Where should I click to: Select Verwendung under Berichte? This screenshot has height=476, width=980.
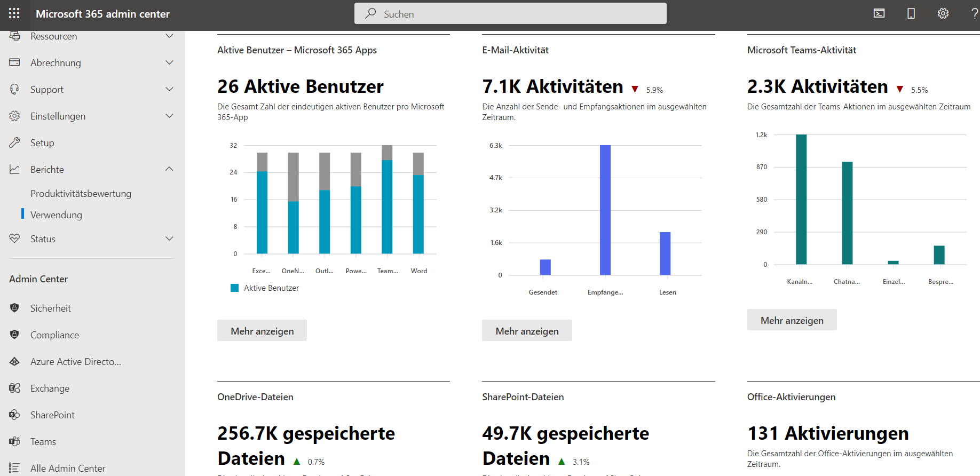coord(56,215)
